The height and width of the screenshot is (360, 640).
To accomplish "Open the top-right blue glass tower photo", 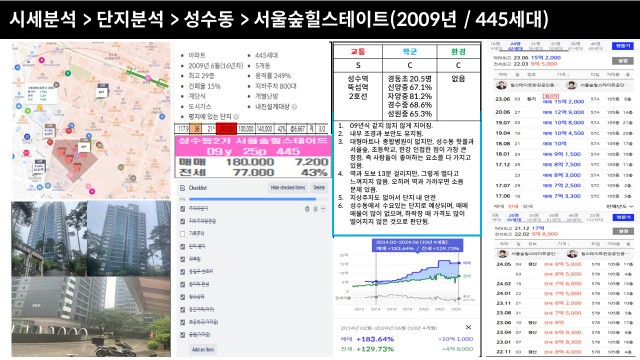I will click(x=129, y=239).
